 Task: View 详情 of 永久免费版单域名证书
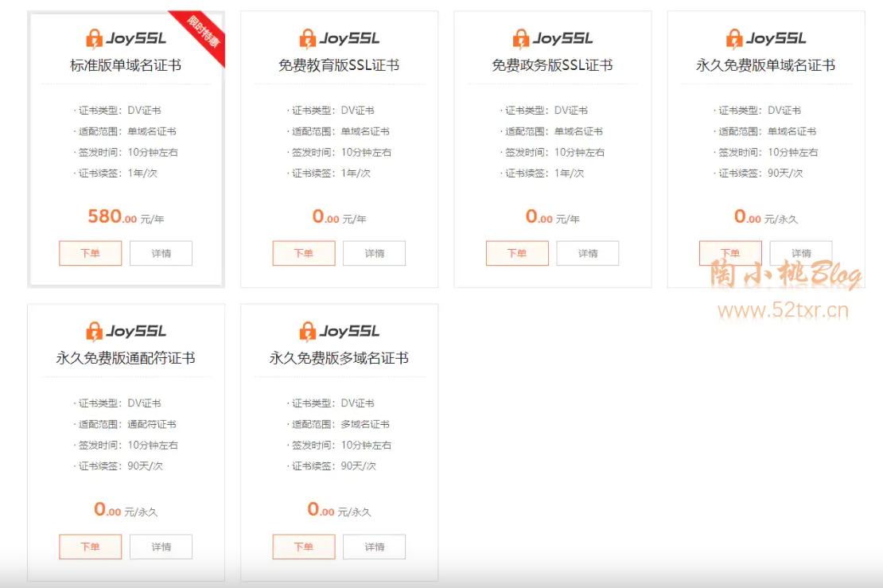pyautogui.click(x=801, y=254)
